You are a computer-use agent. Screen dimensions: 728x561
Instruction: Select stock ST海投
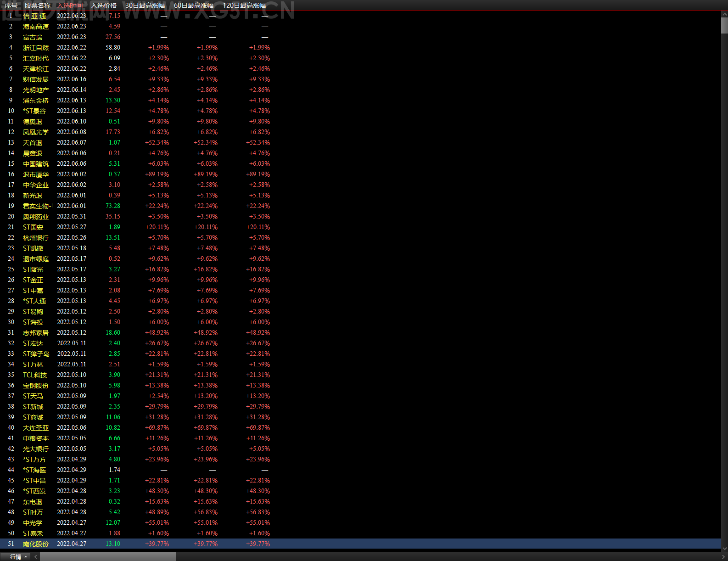[33, 322]
